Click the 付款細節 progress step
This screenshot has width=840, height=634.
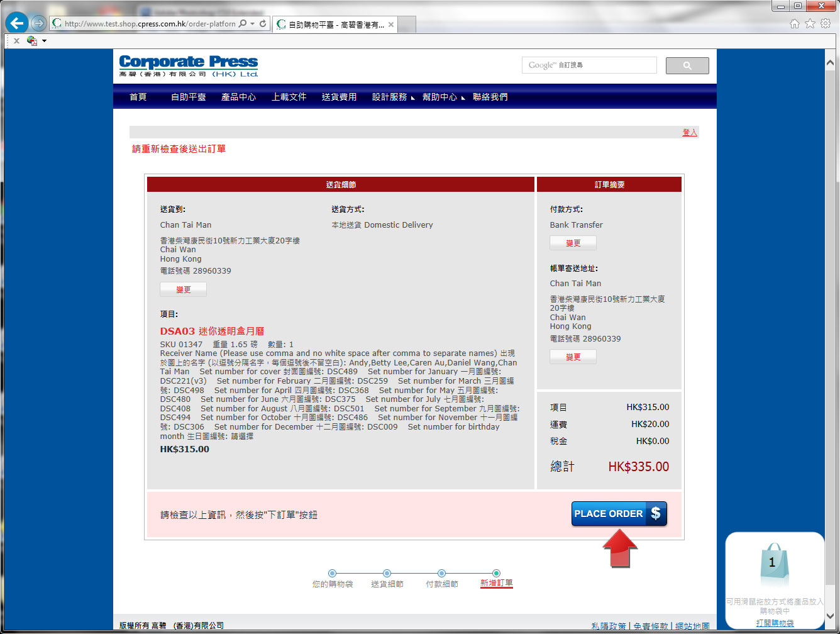pyautogui.click(x=441, y=584)
